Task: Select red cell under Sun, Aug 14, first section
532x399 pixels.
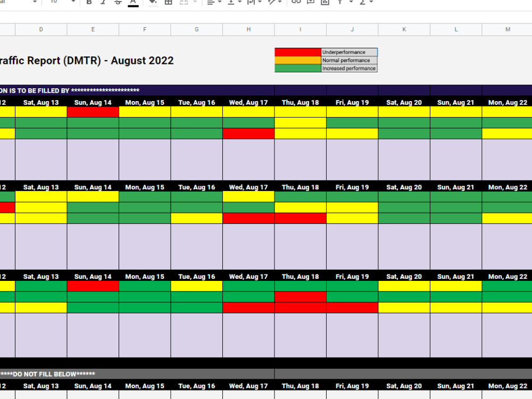Action: pos(93,112)
